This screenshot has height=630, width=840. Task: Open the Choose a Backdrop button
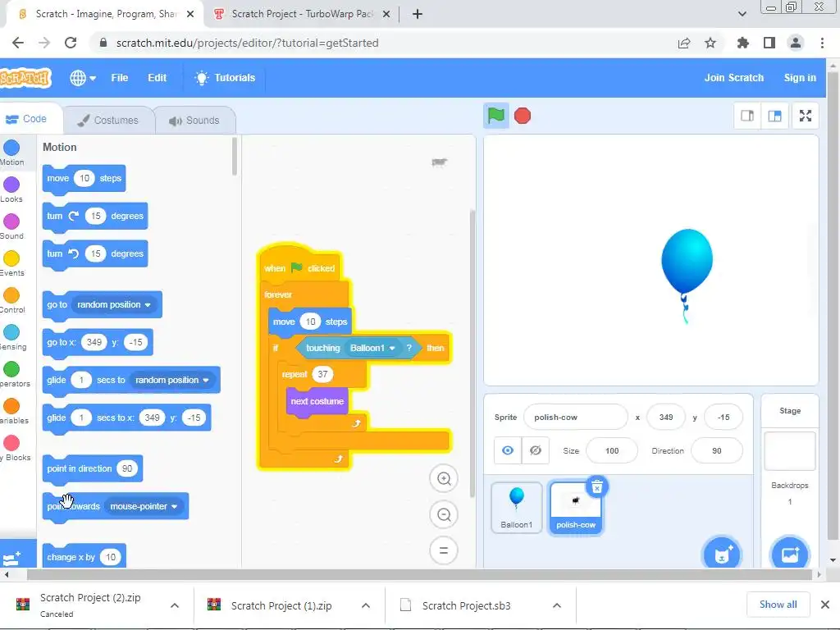[x=790, y=554]
